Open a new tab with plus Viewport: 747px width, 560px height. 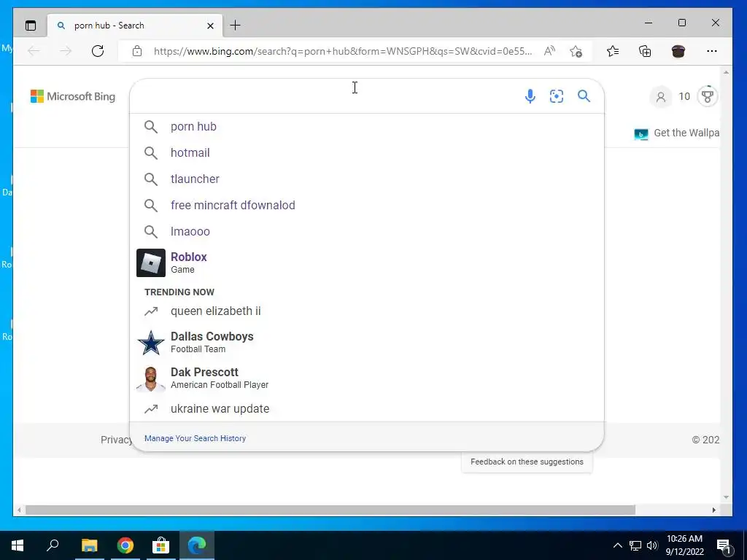point(236,26)
